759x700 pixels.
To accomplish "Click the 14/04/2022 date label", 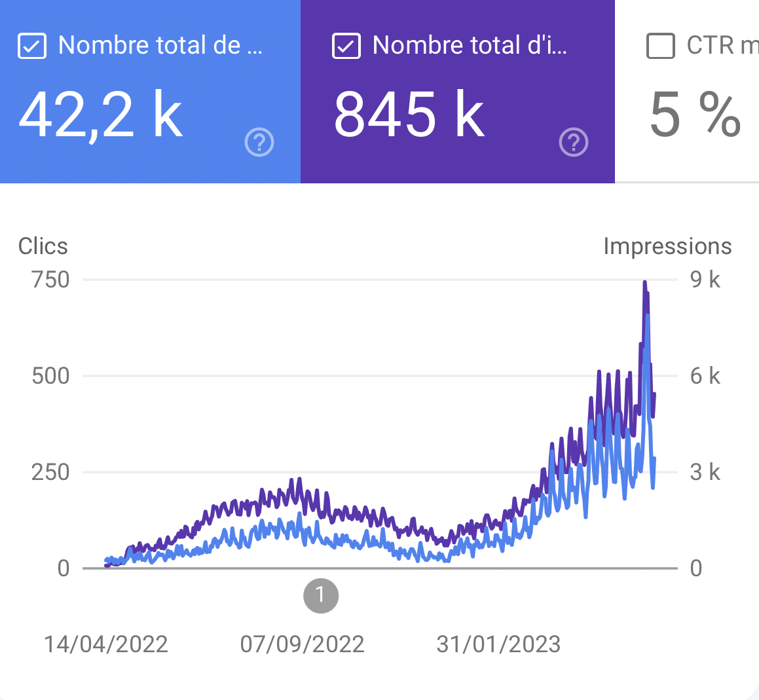I will click(x=106, y=644).
